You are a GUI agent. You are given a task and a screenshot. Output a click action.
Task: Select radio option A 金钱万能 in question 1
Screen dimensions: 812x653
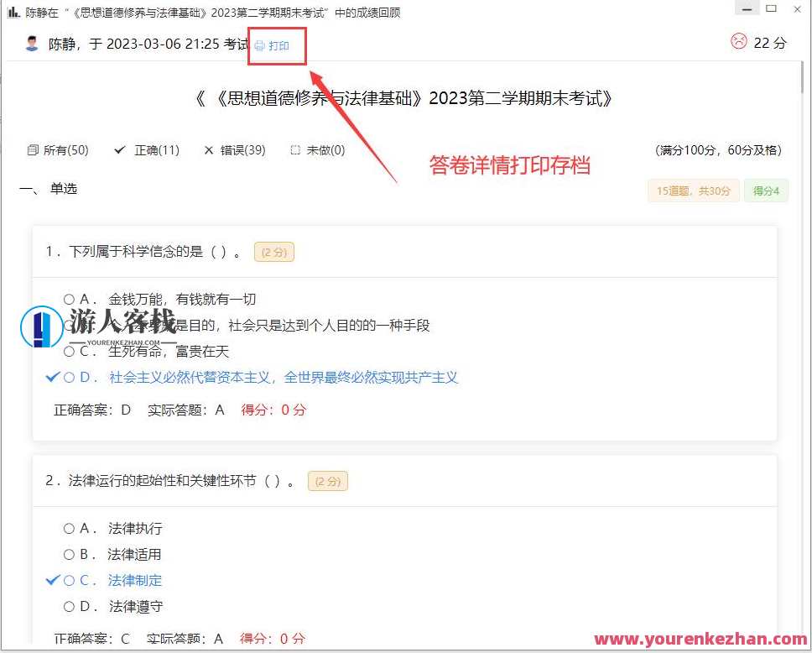click(x=69, y=299)
